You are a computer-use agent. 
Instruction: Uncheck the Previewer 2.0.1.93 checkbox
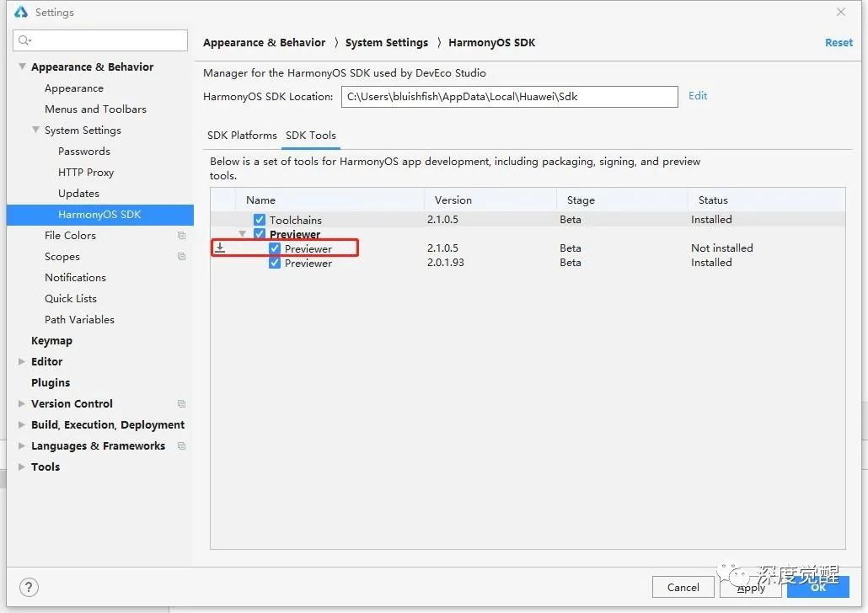275,263
